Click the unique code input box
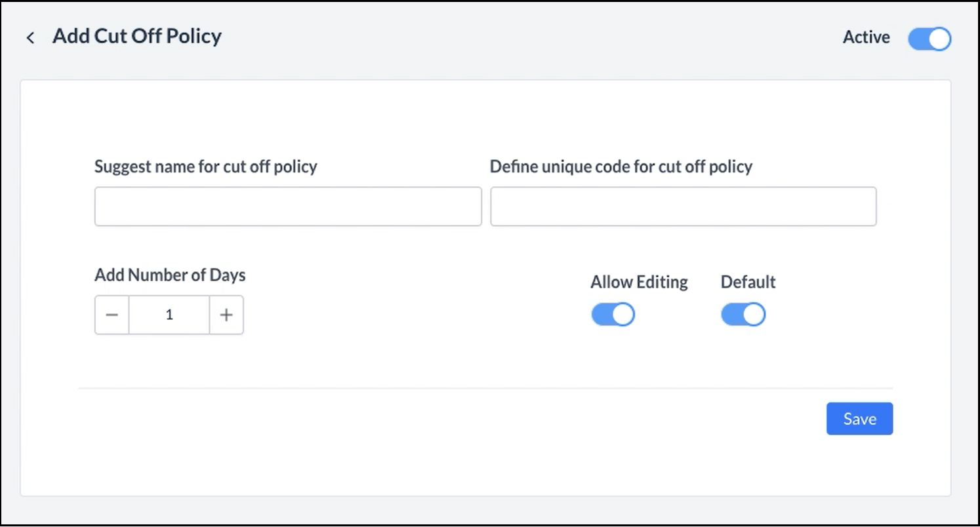Image resolution: width=980 pixels, height=527 pixels. 683,206
